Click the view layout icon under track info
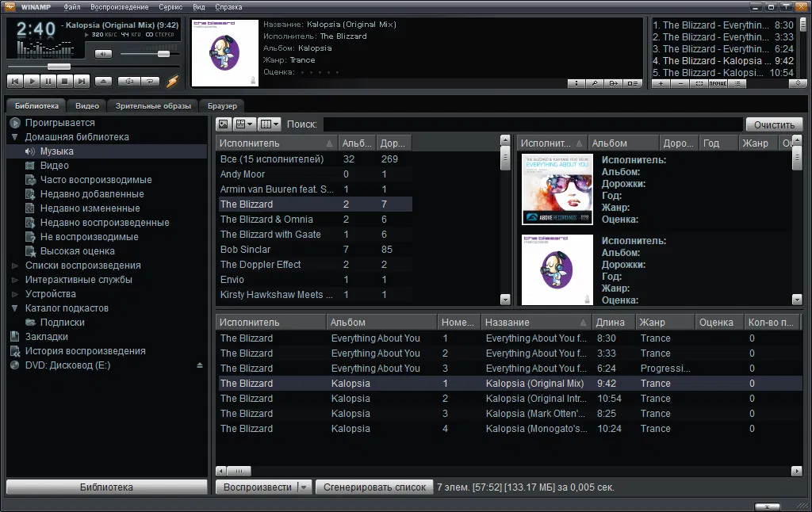This screenshot has width=812, height=512. coord(632,83)
